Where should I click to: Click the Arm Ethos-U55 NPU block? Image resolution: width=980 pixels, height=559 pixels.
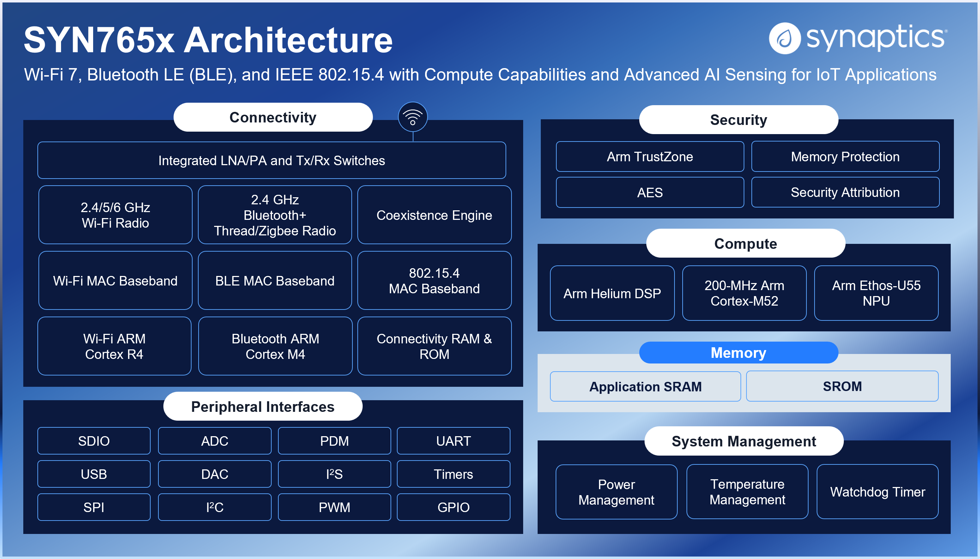pyautogui.click(x=876, y=293)
